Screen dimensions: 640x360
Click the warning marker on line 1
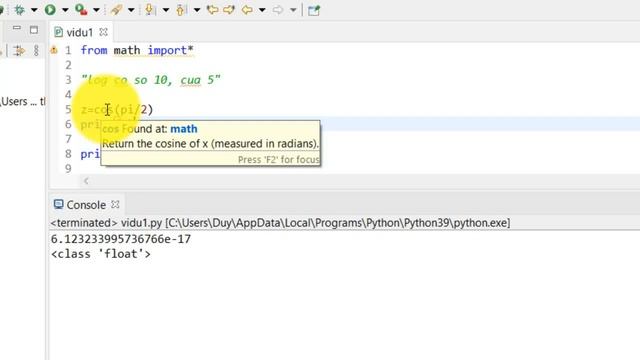click(x=54, y=50)
